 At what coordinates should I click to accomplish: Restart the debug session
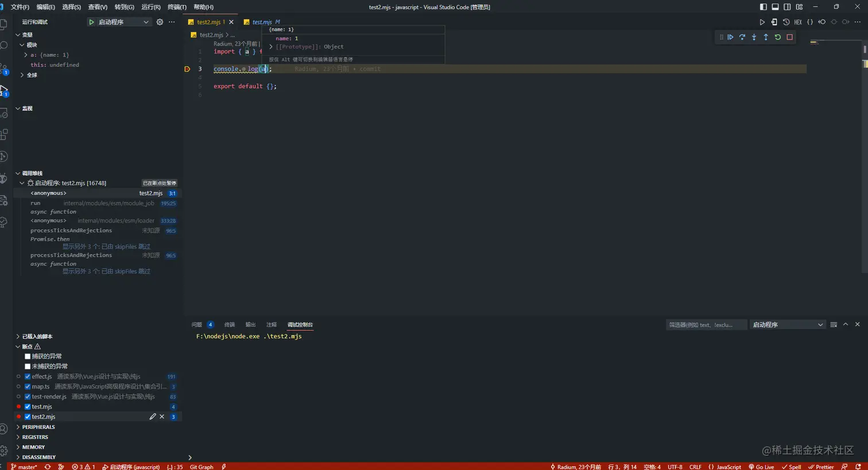point(778,37)
